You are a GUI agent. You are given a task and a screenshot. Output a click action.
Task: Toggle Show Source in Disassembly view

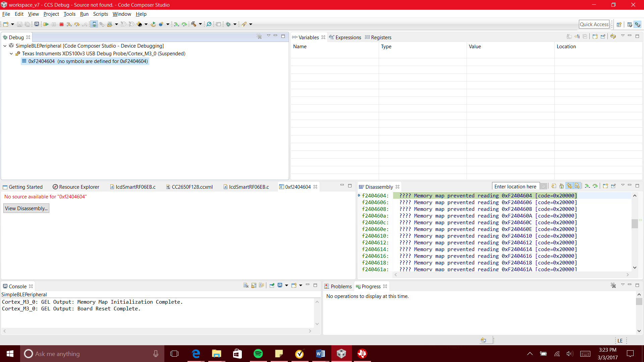pyautogui.click(x=577, y=186)
